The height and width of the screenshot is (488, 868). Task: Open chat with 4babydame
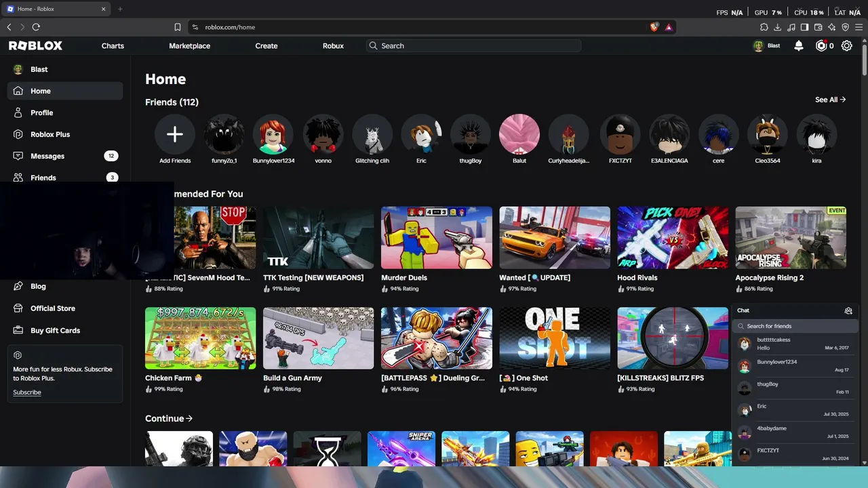794,432
